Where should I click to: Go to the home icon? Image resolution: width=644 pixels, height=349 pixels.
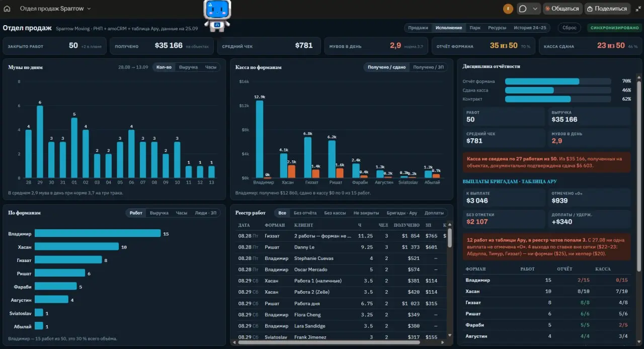[x=7, y=9]
